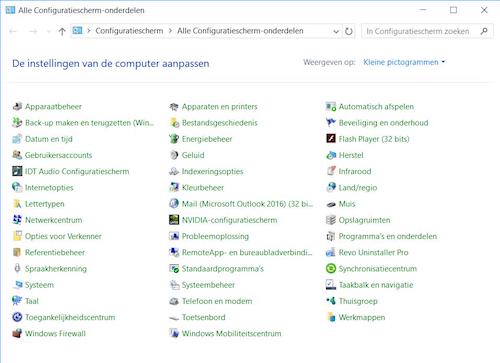Click the Energiebeheer icon
Viewport: 500px width, 363px height.
click(x=174, y=139)
